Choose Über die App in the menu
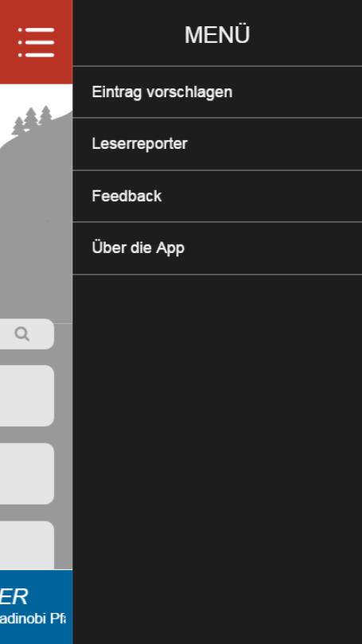 point(217,248)
